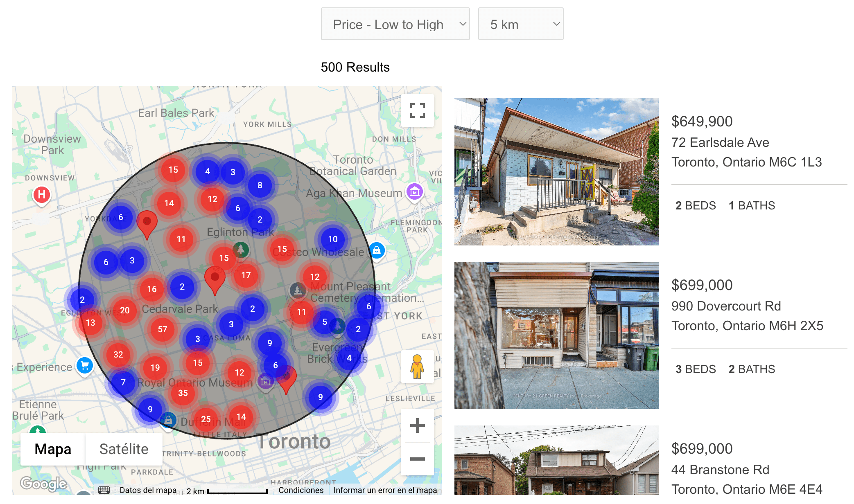The image size is (854, 504).
Task: Click the Aga Khan Museum purple marker
Action: click(x=414, y=191)
